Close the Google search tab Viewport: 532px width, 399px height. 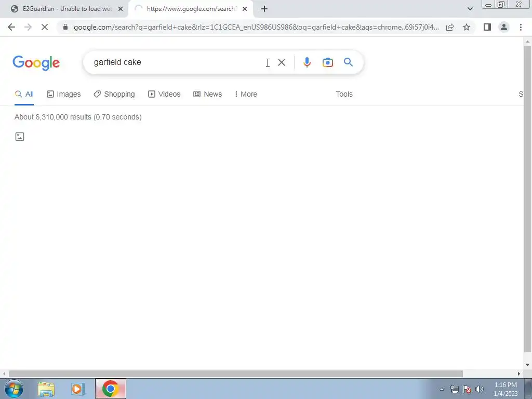(245, 9)
